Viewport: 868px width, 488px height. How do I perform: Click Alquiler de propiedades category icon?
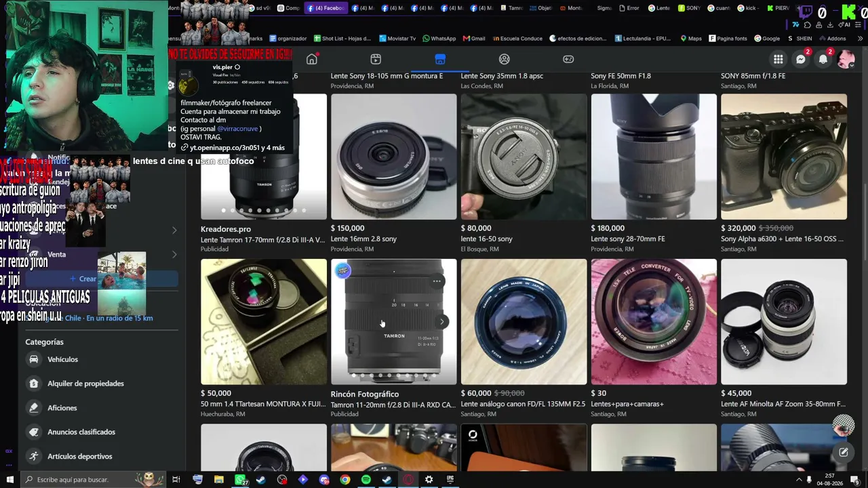[x=33, y=384]
